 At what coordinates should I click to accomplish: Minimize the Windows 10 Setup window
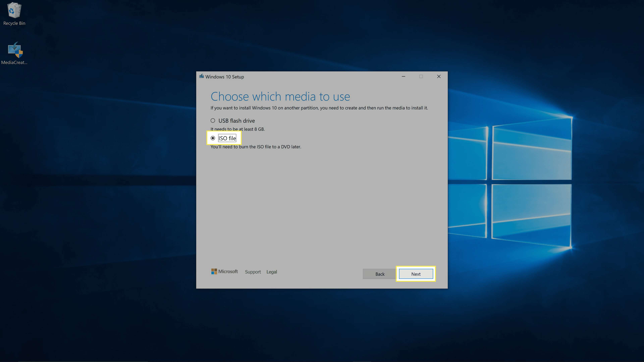403,76
